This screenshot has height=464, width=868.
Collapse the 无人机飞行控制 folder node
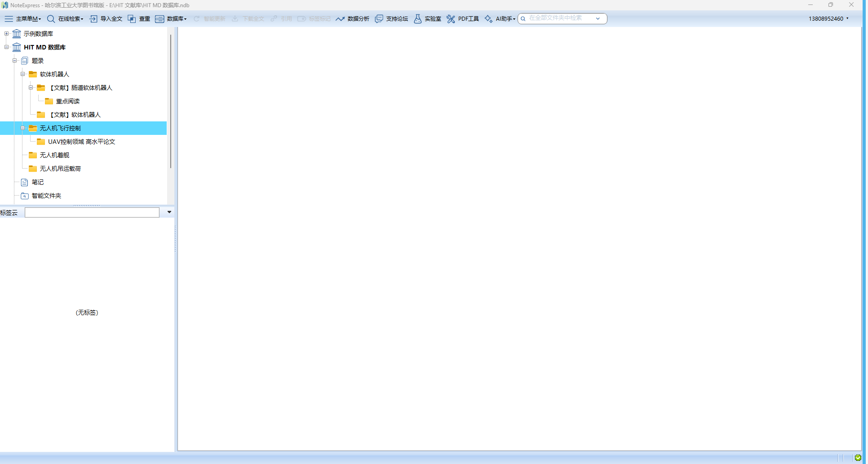(22, 128)
